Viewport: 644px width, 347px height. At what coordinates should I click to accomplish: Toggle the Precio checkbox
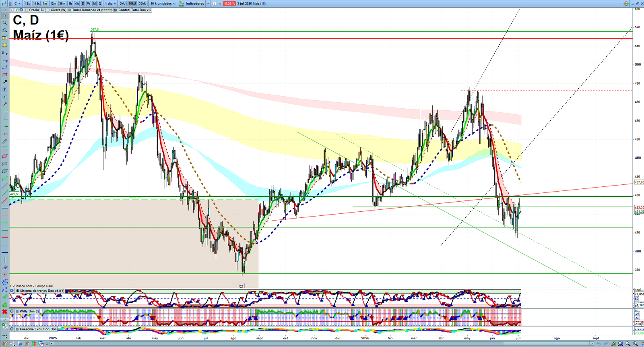coord(27,10)
